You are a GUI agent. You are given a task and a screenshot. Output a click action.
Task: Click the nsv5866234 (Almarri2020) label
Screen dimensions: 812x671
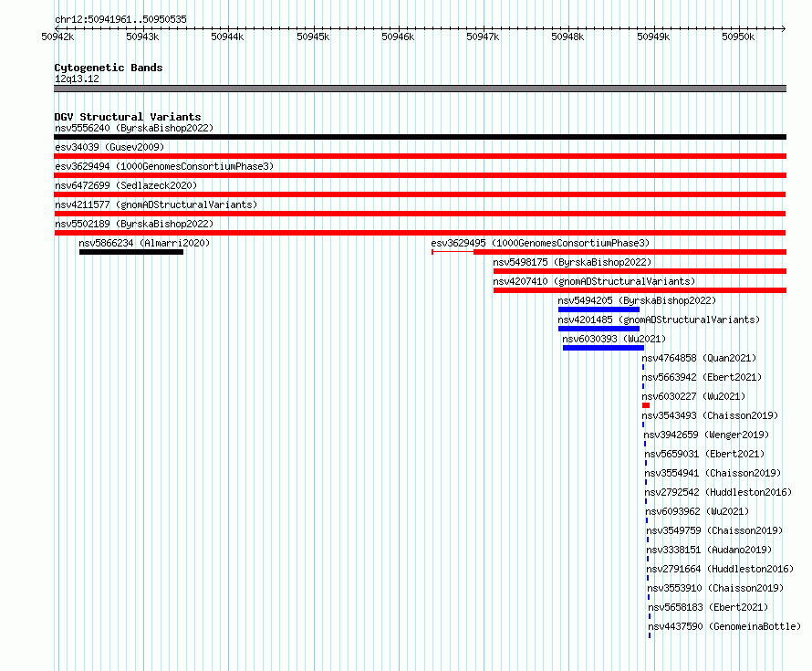coord(144,243)
